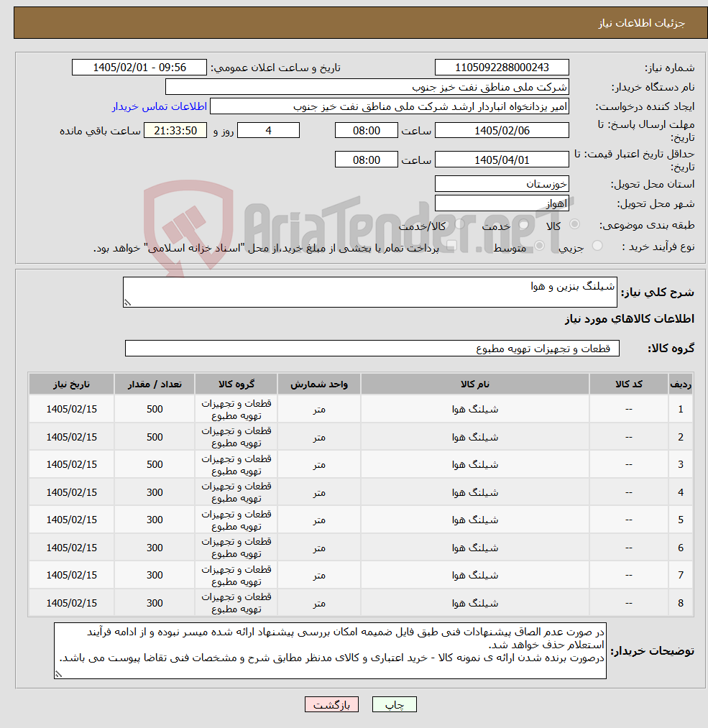Click the نام کالا column header
Screen dimensions: 708x728
point(475,384)
